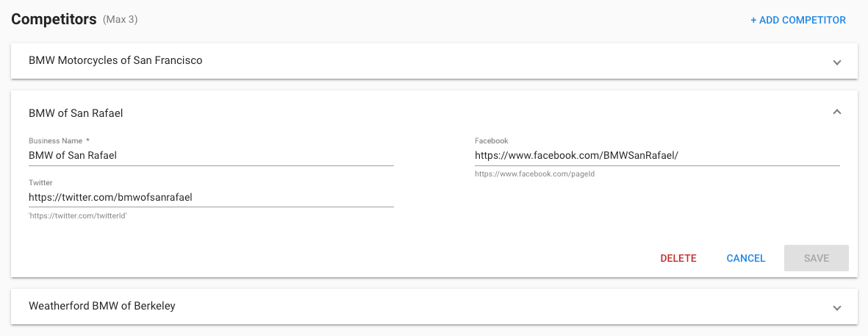This screenshot has width=868, height=336.
Task: Expand BMW Motorcycles of San Francisco chevron
Action: 837,62
